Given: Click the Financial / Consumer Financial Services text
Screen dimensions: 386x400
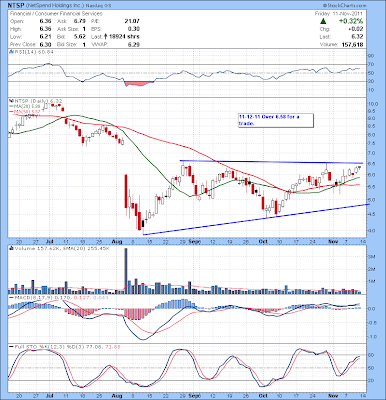Looking at the screenshot, I should pyautogui.click(x=56, y=14).
